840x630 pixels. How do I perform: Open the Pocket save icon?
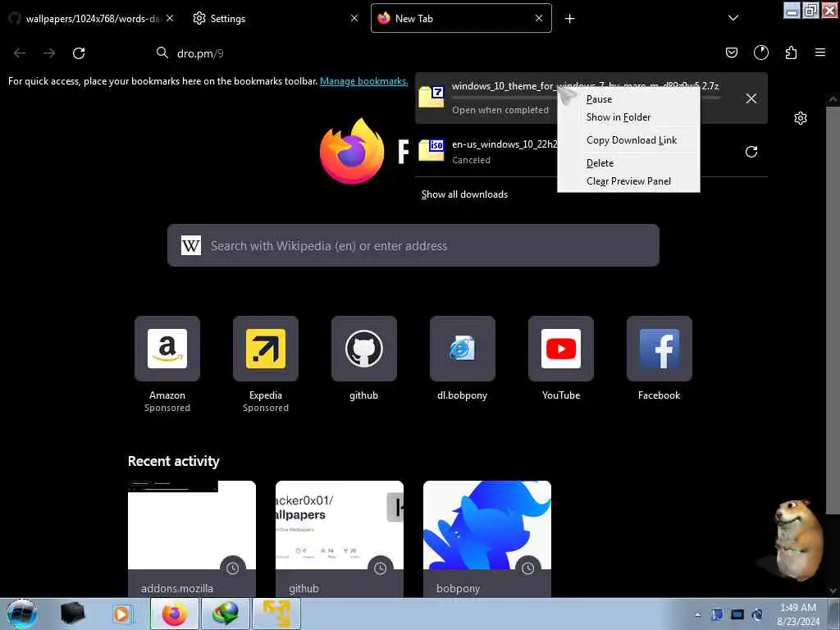click(731, 52)
